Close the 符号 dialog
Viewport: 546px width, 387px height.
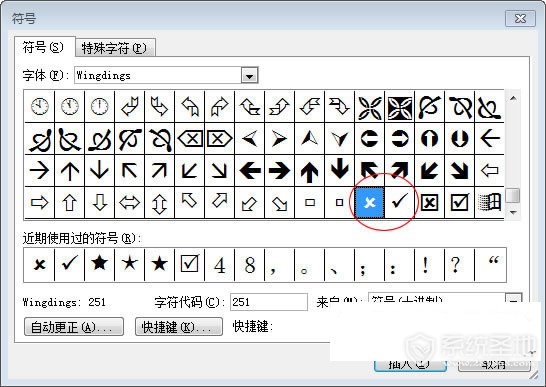point(520,18)
